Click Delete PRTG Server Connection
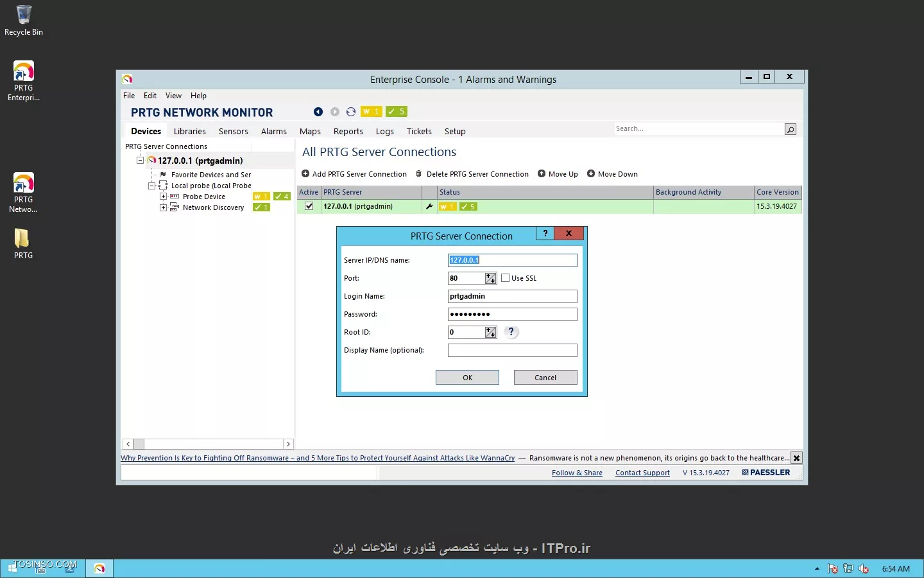This screenshot has height=578, width=924. pos(472,174)
